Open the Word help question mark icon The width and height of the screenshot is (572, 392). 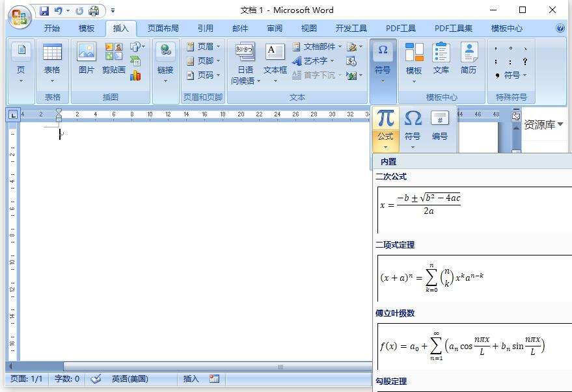coord(560,29)
